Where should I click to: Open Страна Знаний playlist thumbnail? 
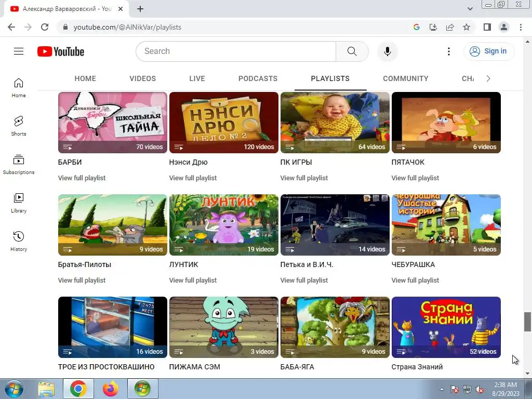point(446,327)
